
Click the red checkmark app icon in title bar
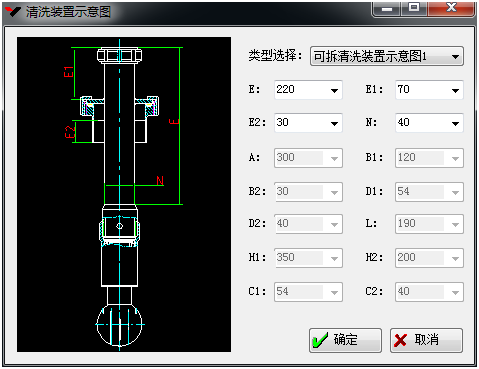(x=13, y=11)
